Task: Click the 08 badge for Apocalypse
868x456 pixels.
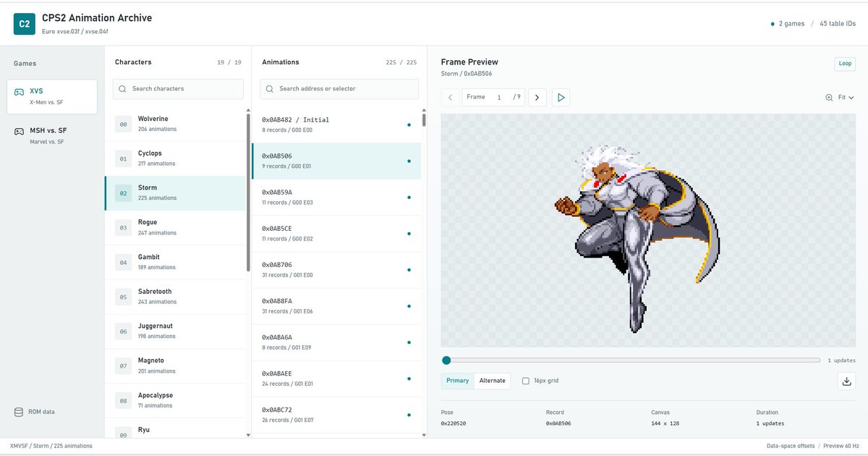Action: coord(123,401)
